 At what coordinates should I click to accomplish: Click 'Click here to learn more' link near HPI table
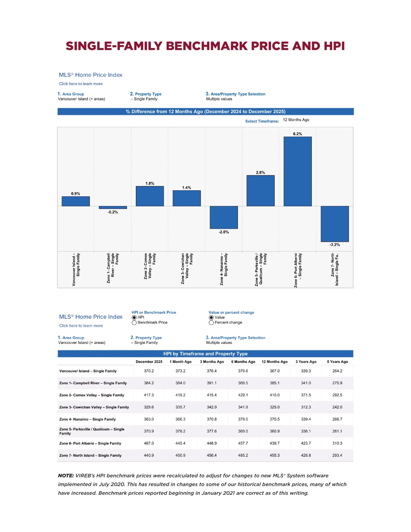81,326
